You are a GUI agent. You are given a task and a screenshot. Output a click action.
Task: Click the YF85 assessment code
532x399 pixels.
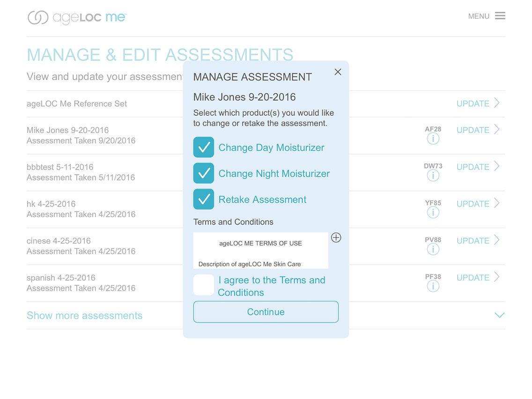[433, 203]
